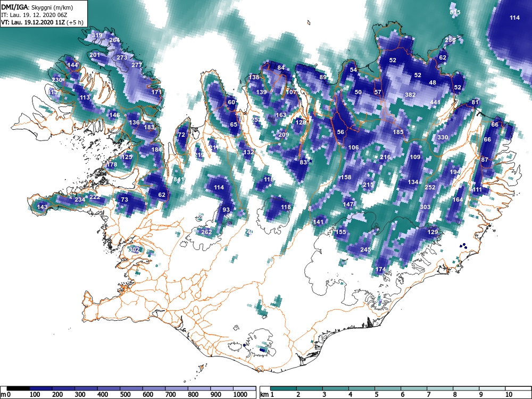532x399 pixels.
Task: Click the visibility value 178 on the map
Action: (112, 165)
